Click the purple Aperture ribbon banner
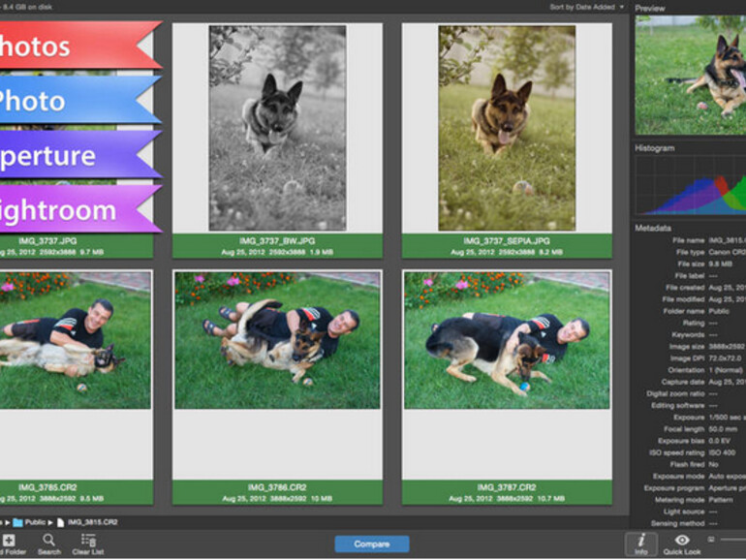This screenshot has width=746, height=560. 78,156
